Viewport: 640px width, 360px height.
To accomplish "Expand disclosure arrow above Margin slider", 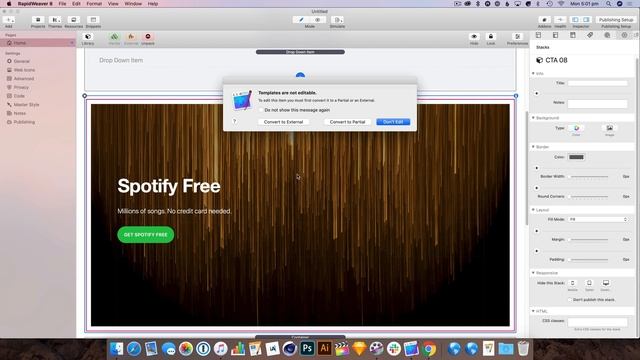I will (x=537, y=231).
